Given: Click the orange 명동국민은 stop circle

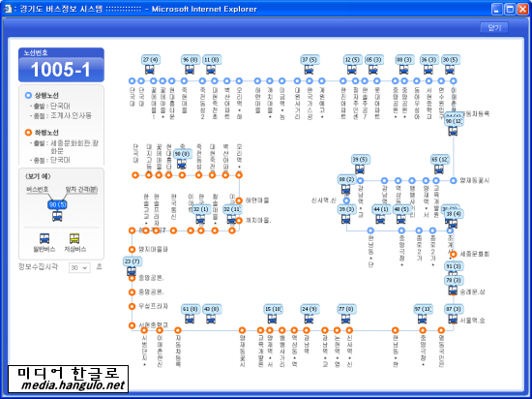Looking at the screenshot, I should pos(441,330).
